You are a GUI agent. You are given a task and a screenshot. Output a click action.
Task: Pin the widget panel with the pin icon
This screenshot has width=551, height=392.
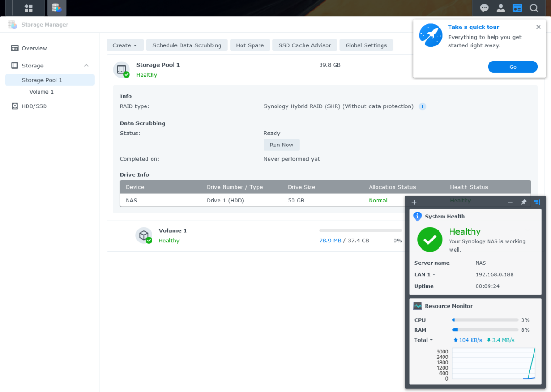[x=523, y=202]
